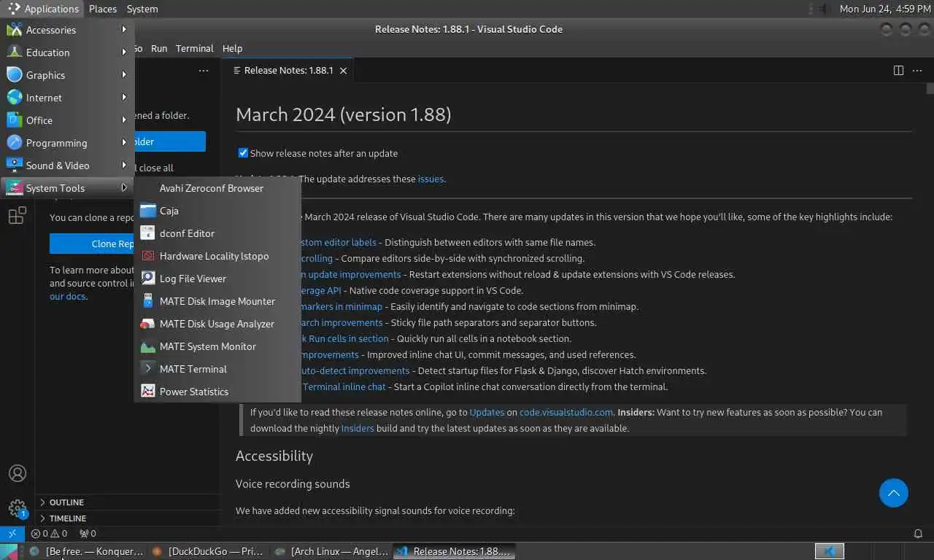Open the Accounts icon in activity bar
This screenshot has height=560, width=934.
tap(18, 473)
